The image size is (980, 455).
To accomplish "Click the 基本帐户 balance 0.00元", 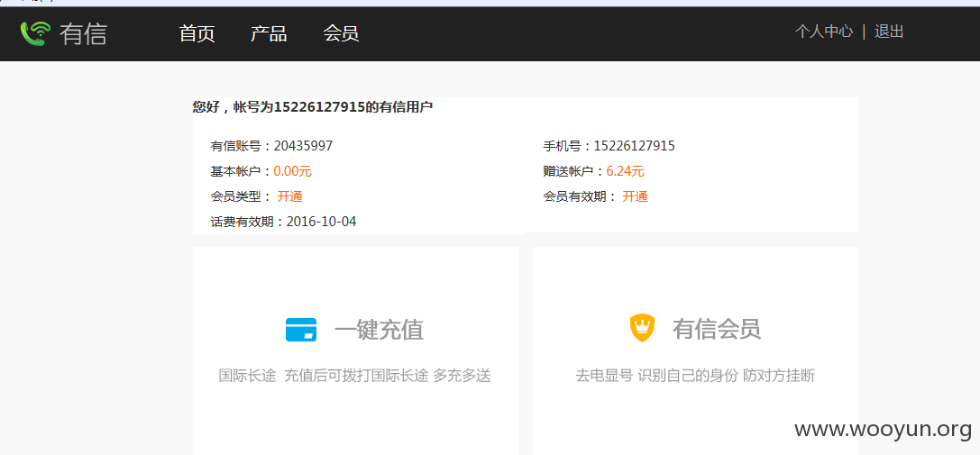I will pos(292,171).
